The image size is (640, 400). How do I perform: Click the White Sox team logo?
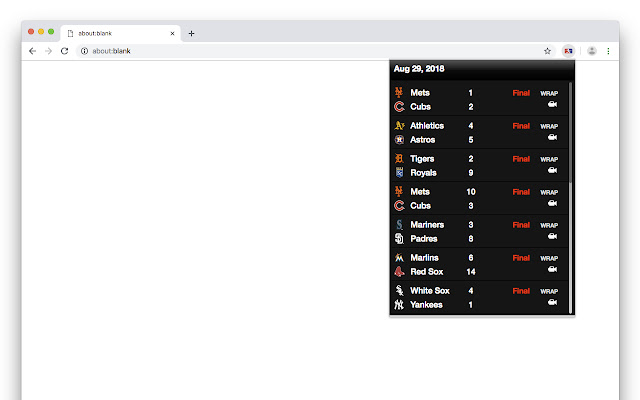pos(399,291)
